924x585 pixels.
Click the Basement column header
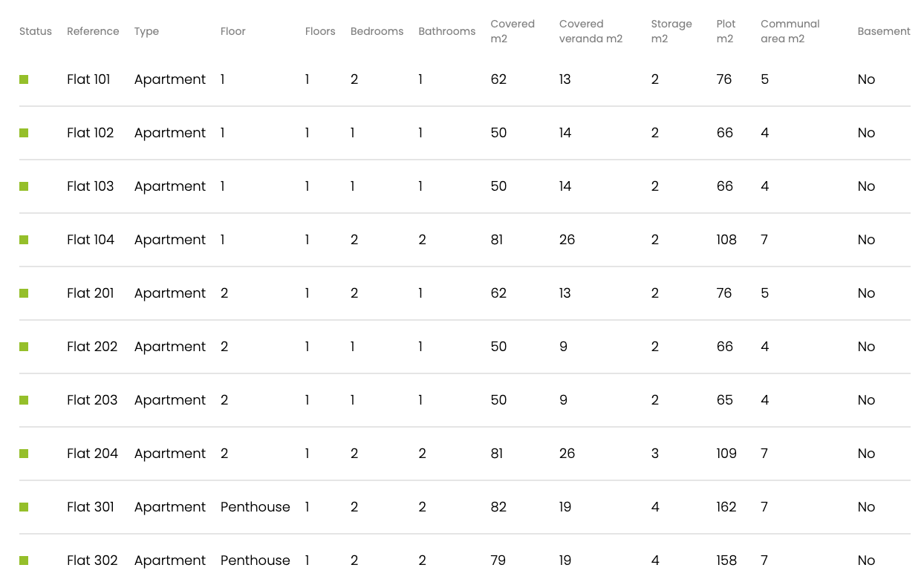click(x=884, y=31)
